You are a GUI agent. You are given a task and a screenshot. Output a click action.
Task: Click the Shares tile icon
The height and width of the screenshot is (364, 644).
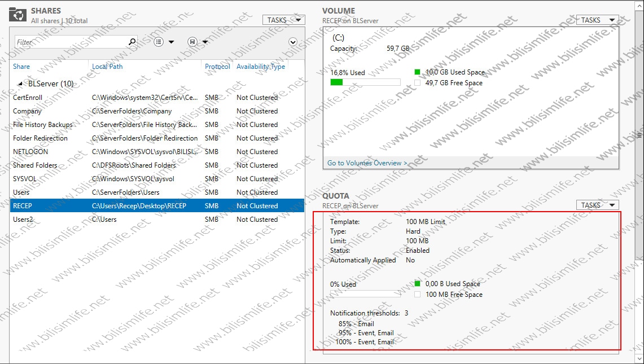tap(17, 14)
